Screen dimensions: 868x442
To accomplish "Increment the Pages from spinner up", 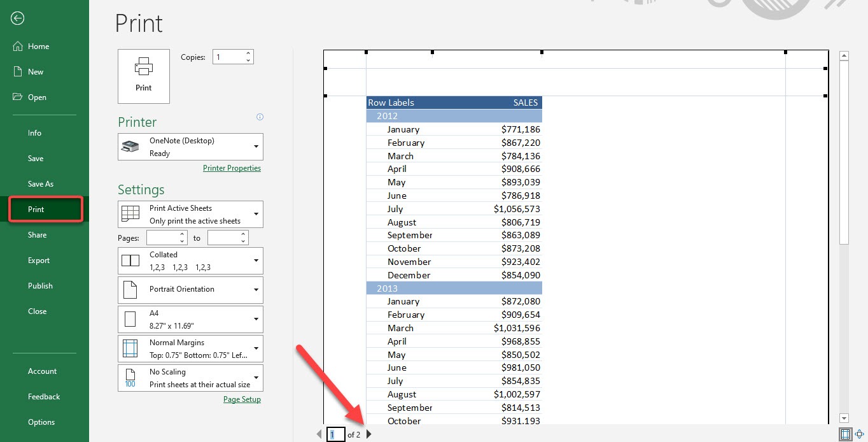I will 183,234.
